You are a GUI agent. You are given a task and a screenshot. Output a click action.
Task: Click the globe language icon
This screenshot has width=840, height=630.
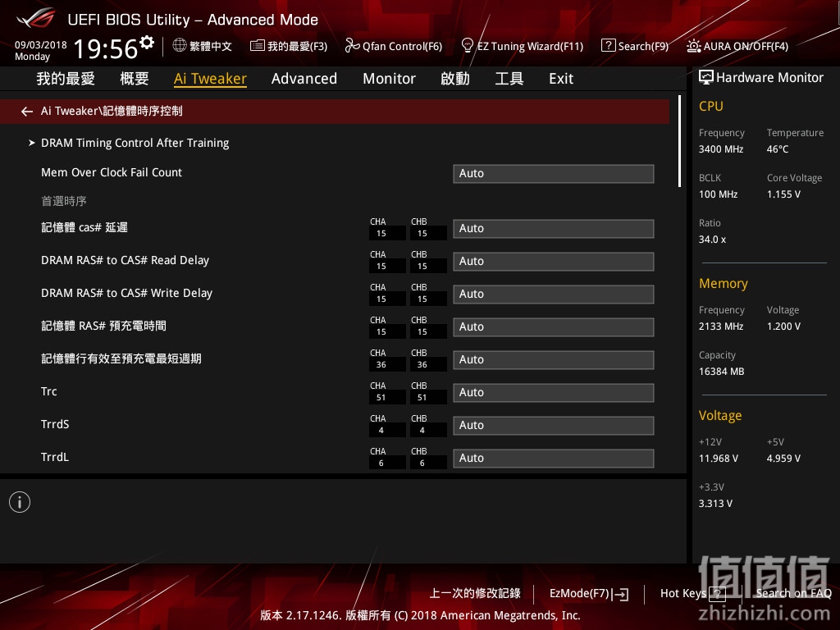point(180,46)
